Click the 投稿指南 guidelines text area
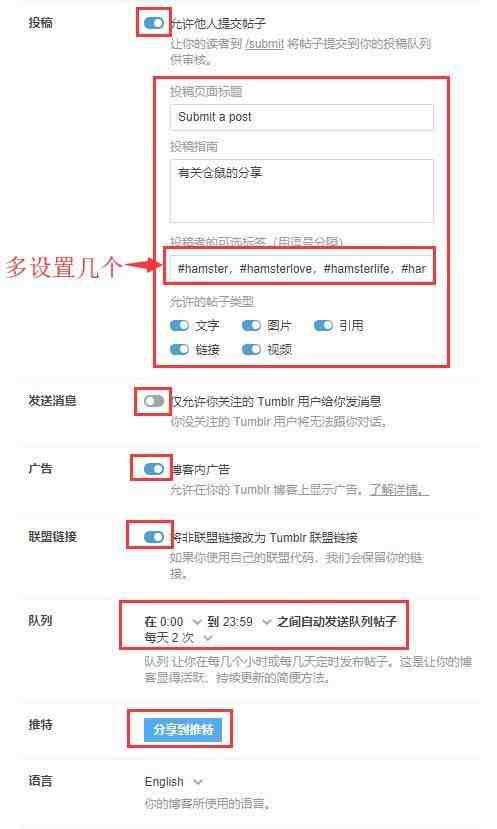Image resolution: width=497 pixels, height=829 pixels. click(301, 191)
